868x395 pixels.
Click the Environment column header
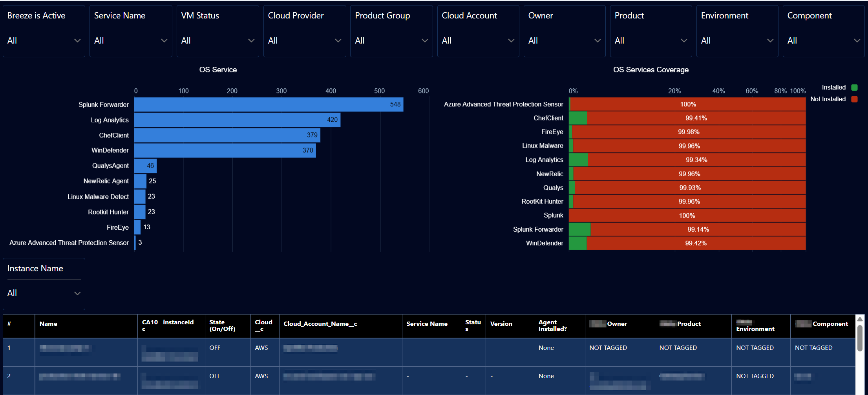click(761, 326)
